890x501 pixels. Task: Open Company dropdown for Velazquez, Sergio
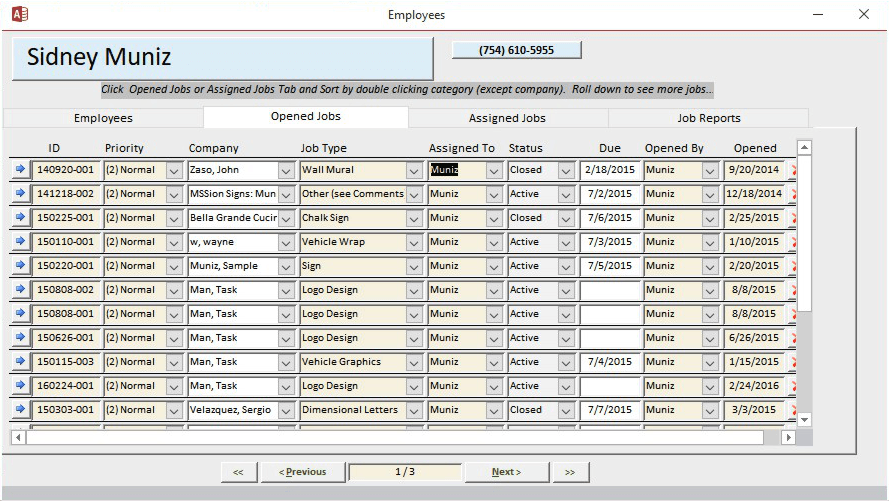click(286, 410)
